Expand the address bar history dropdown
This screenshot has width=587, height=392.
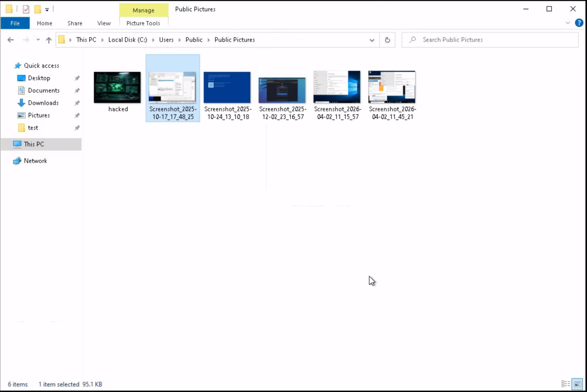pos(372,40)
